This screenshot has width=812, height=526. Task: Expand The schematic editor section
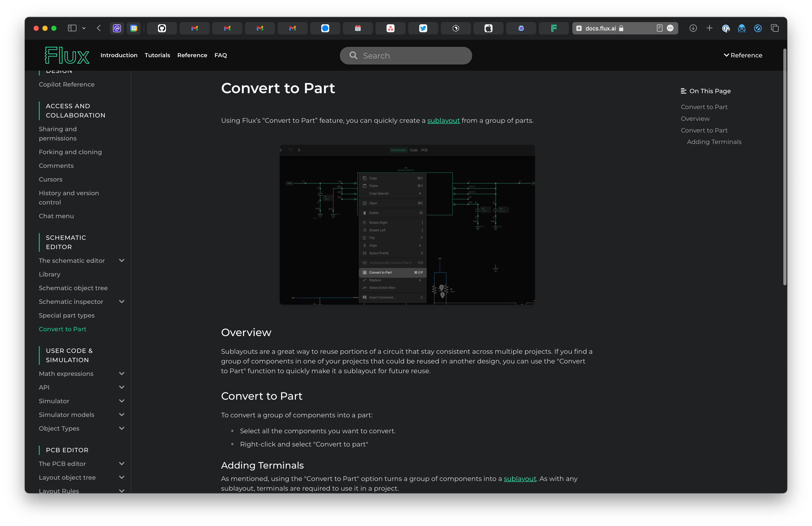coord(121,260)
